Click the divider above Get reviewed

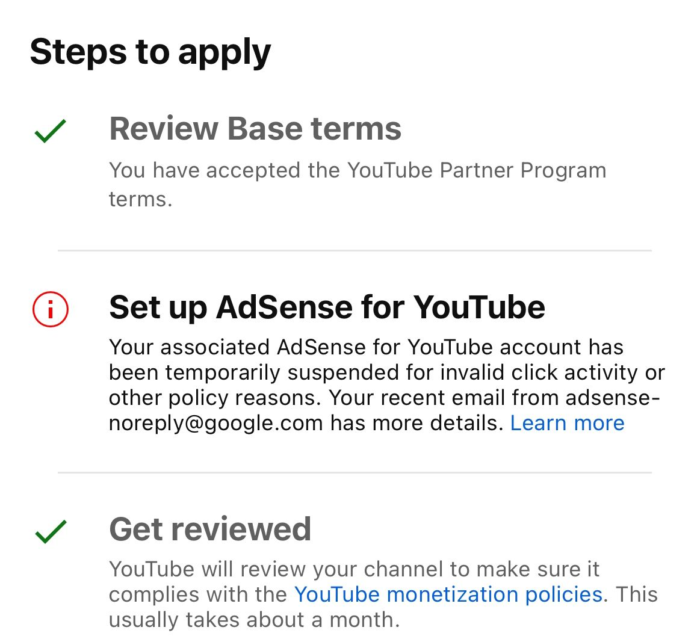[354, 472]
